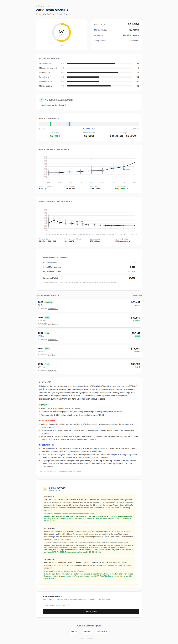Click the Fair Range value $36,361.25 – $37,909
The image size is (178, 644).
point(123,136)
